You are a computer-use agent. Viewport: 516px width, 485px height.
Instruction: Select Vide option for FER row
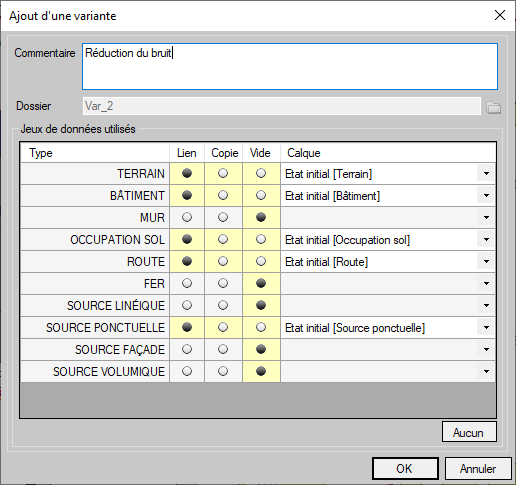click(261, 283)
